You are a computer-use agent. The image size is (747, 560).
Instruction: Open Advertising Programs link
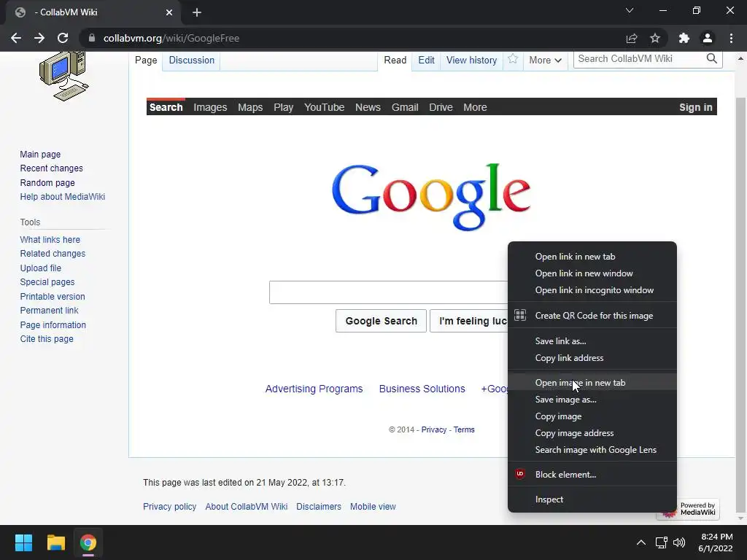coord(314,389)
